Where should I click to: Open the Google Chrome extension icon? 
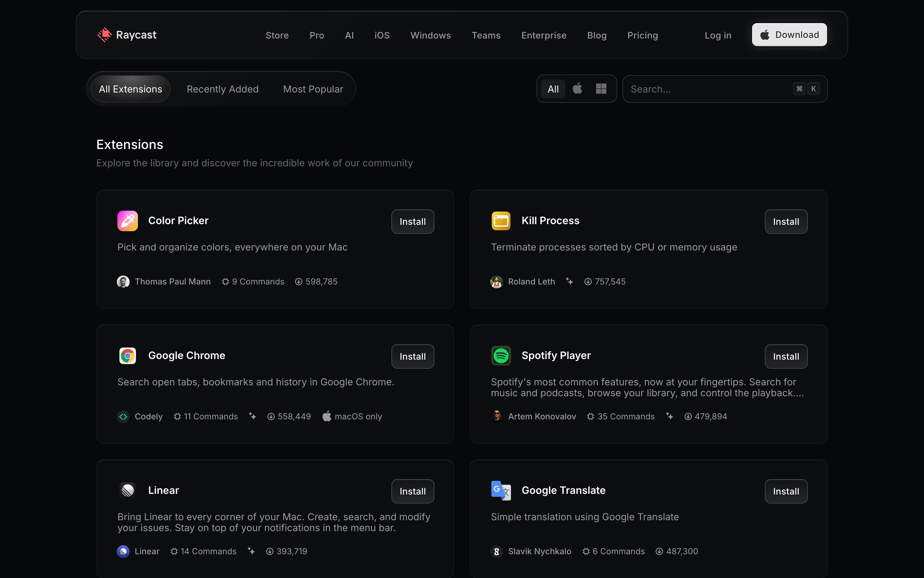click(127, 355)
